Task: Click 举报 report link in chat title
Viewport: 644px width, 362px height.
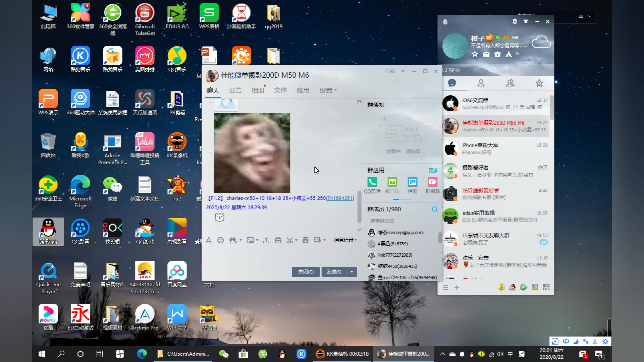Action: [390, 71]
